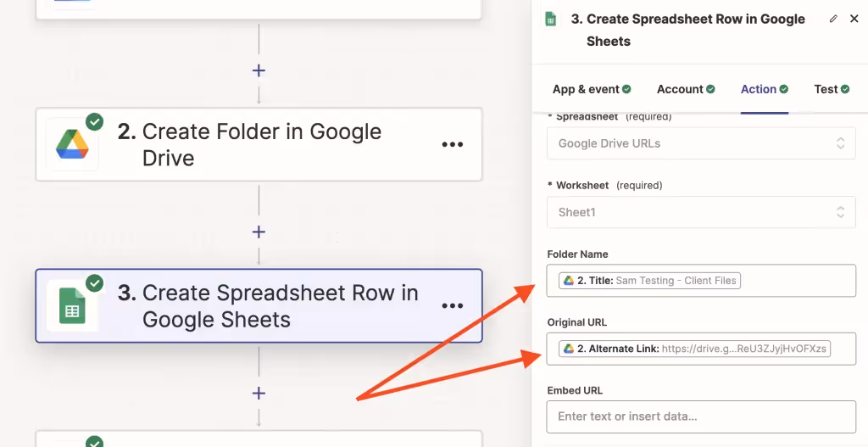The height and width of the screenshot is (447, 868).
Task: Select the Create Folder in Google Drive step card
Action: (x=259, y=144)
